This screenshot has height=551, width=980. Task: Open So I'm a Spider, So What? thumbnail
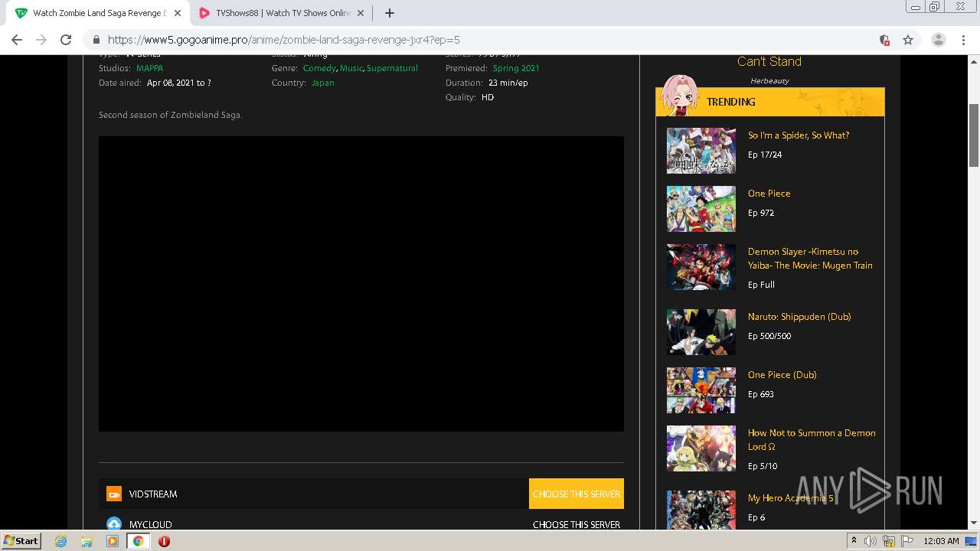701,151
